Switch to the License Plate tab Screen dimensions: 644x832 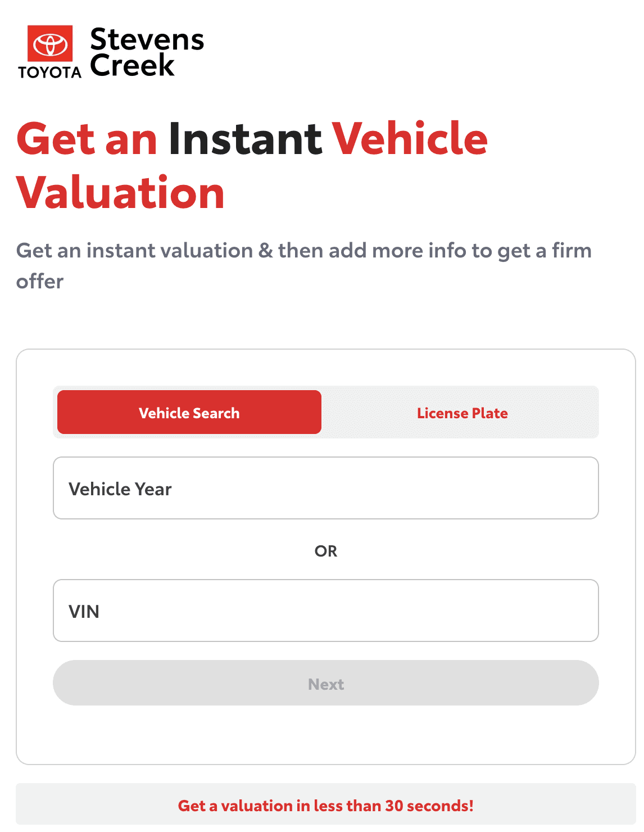pos(462,412)
